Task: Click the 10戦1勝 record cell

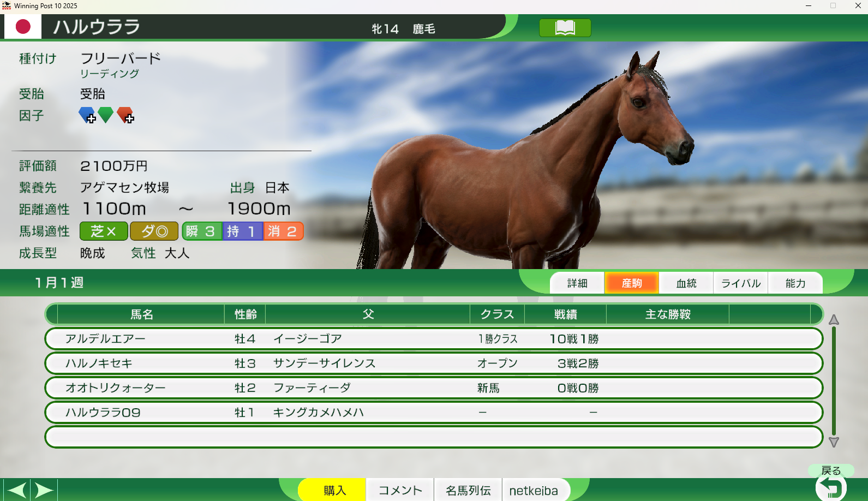Action: tap(574, 339)
